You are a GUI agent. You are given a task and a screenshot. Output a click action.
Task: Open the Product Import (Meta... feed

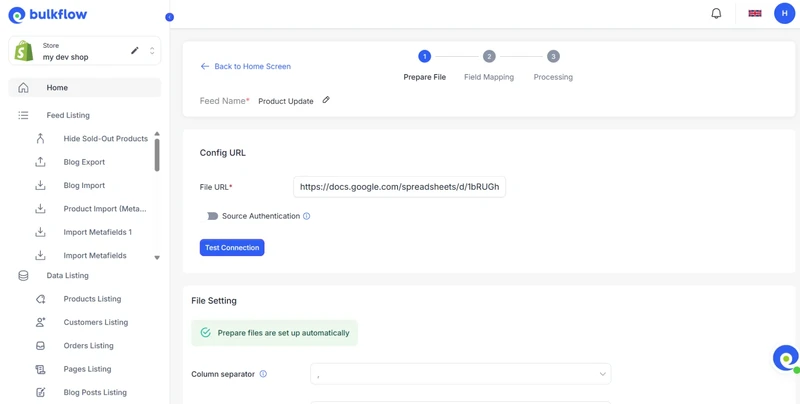(105, 209)
